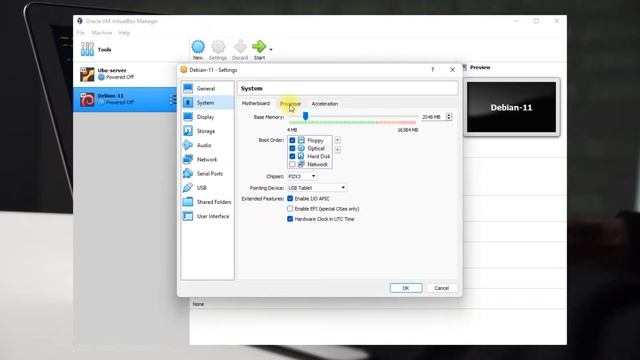Select Debian-11 VM icon in list
This screenshot has width=640, height=360.
87,100
